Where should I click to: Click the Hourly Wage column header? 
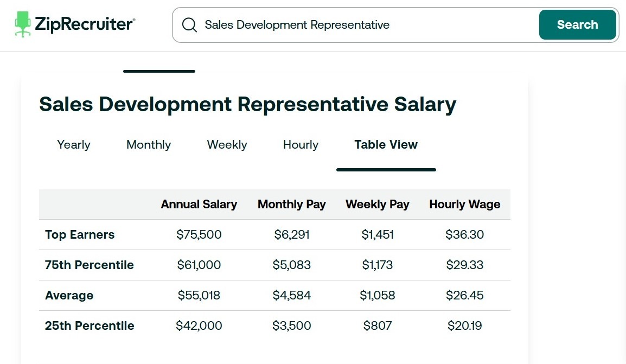(x=465, y=205)
